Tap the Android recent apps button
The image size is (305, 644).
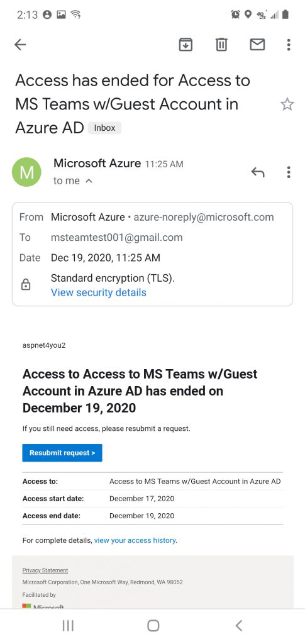click(68, 626)
